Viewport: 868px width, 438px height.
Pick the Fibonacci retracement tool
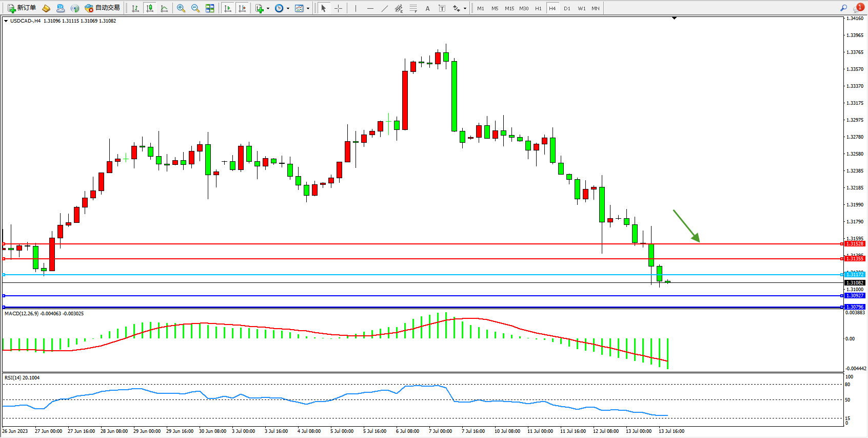click(x=413, y=8)
